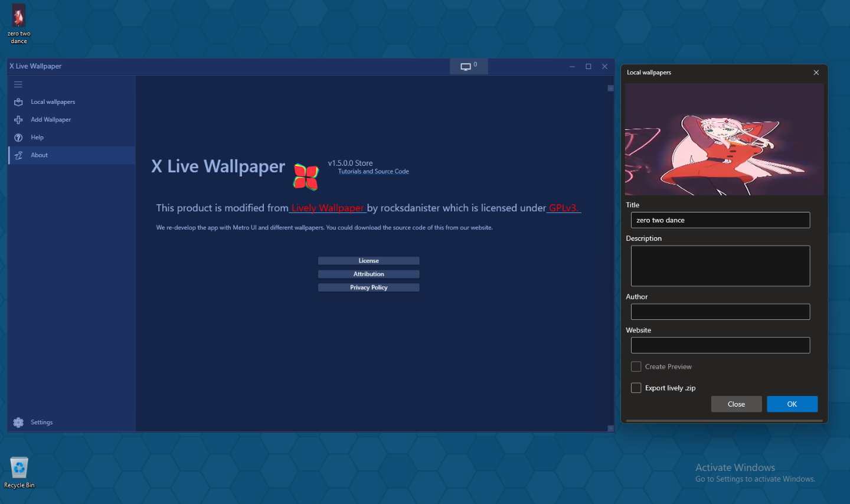Viewport: 850px width, 504px height.
Task: Focus the Website input field
Action: pyautogui.click(x=721, y=345)
